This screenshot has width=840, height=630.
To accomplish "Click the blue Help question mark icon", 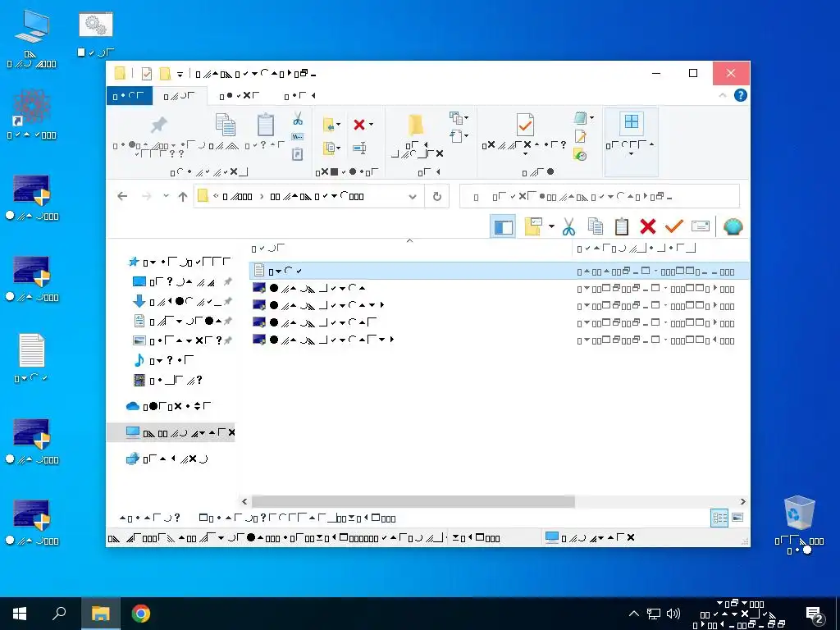I will click(x=741, y=95).
